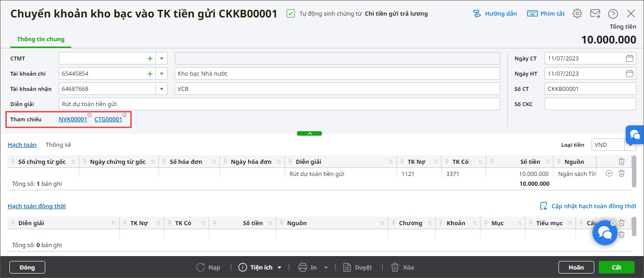This screenshot has height=278, width=644.
Task: Open the help question mark icon
Action: tap(613, 13)
